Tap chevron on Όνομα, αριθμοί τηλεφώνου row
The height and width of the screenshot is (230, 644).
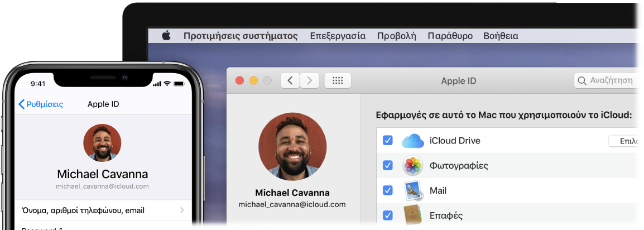pyautogui.click(x=182, y=210)
